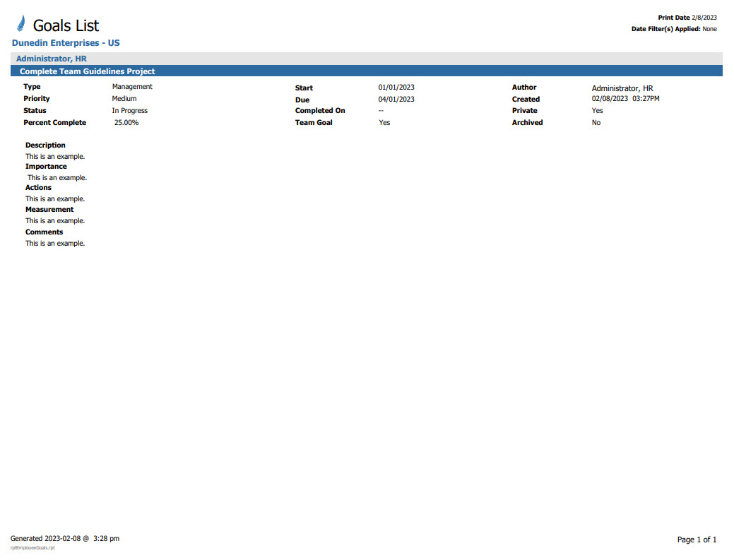
Task: Click the Description section heading
Action: click(x=45, y=145)
